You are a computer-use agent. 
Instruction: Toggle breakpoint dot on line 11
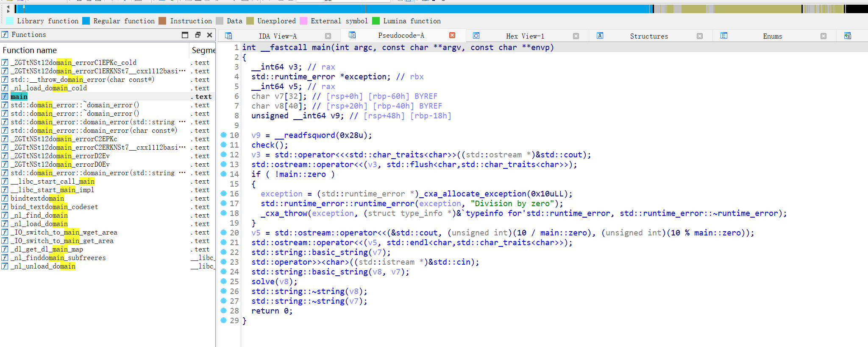click(x=223, y=145)
